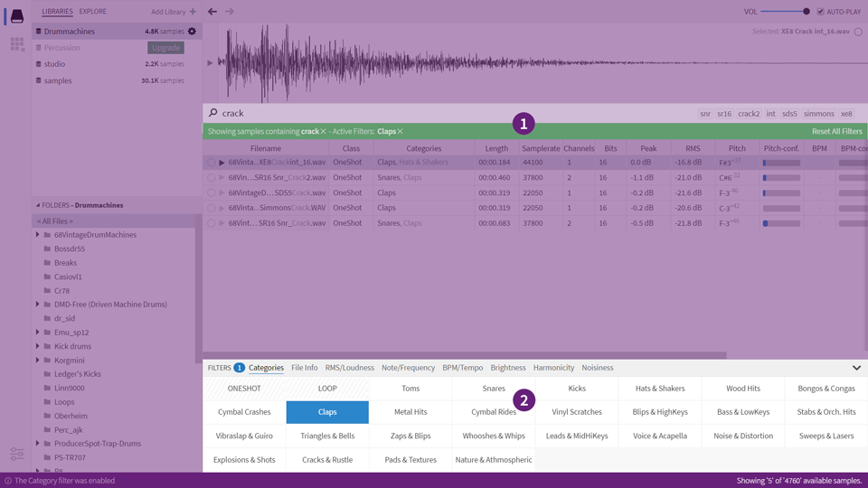868x488 pixels.
Task: Switch to the EXPLORE tab
Action: point(92,12)
